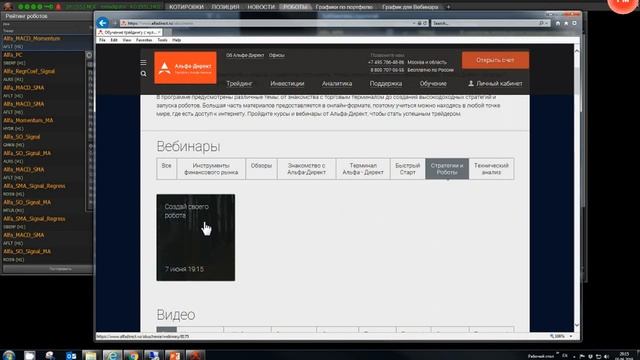Open the График для Вебинара terminal tab
The width and height of the screenshot is (640, 360).
pyautogui.click(x=410, y=7)
